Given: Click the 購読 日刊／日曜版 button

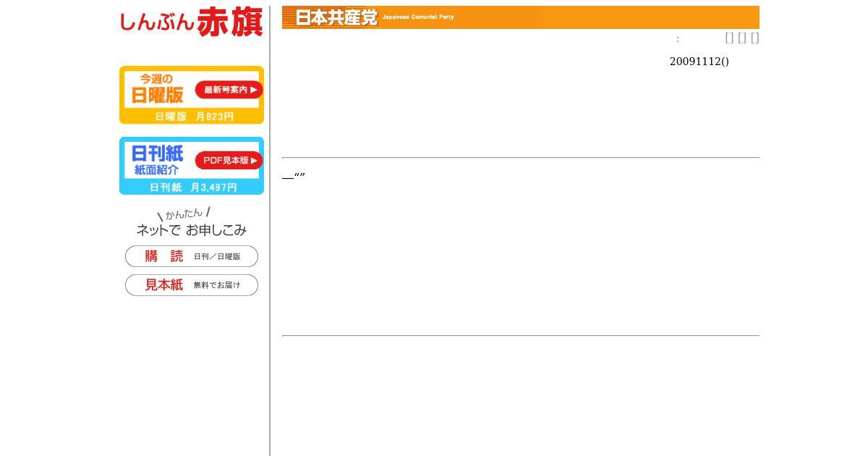Looking at the screenshot, I should click(x=192, y=256).
